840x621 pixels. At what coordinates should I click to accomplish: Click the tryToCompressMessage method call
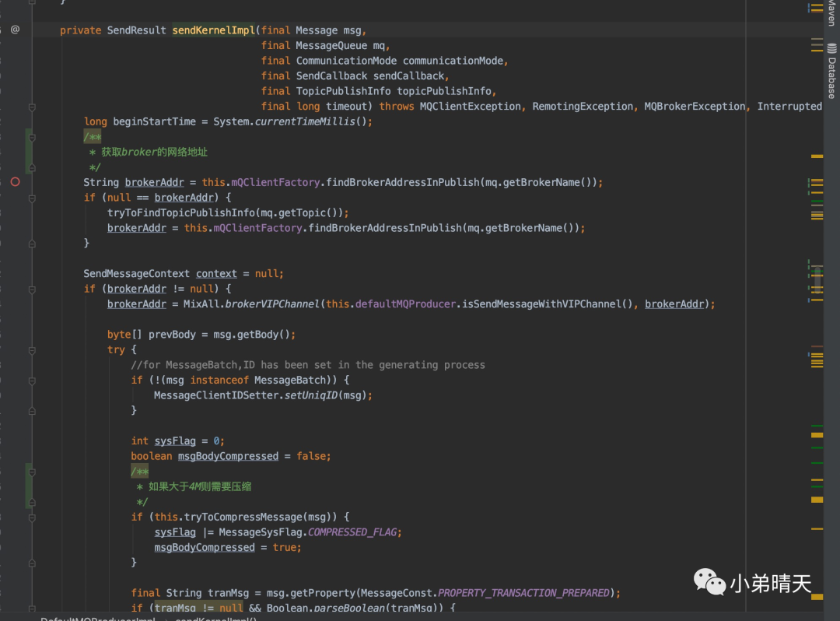[x=243, y=517]
